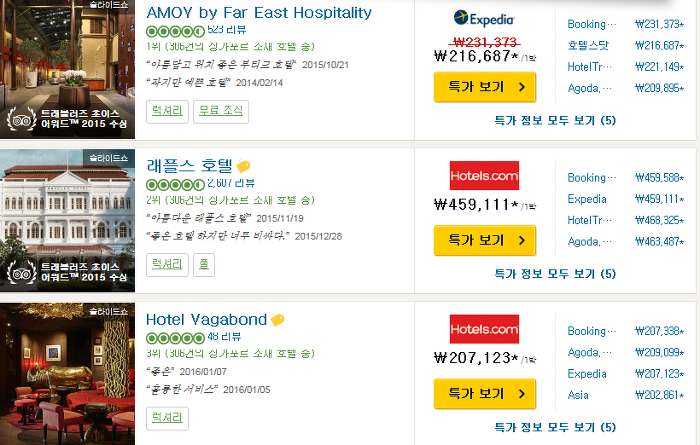Expand all 5 deals for AMOY hotel

click(555, 120)
